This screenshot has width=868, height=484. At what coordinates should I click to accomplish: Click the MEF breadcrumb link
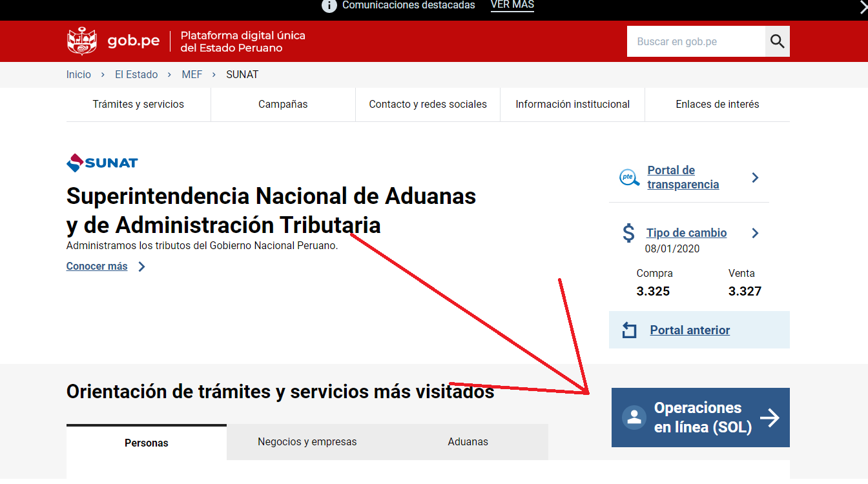192,75
